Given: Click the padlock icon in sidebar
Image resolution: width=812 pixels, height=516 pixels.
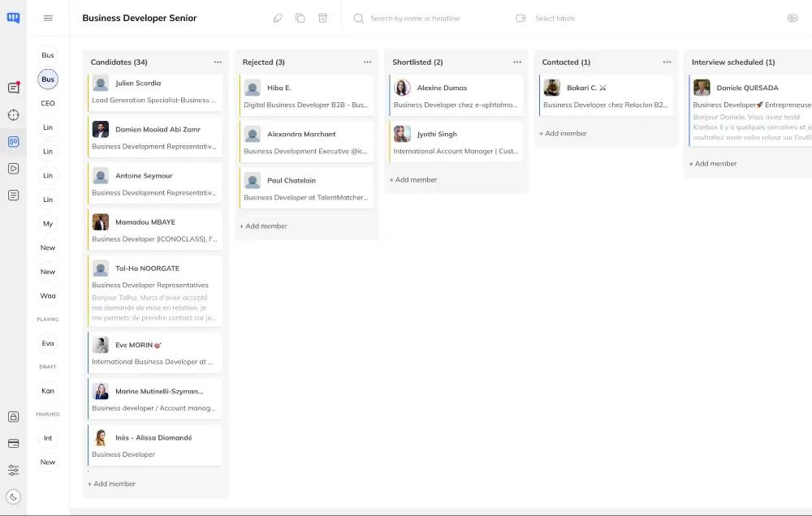Looking at the screenshot, I should coord(14,417).
